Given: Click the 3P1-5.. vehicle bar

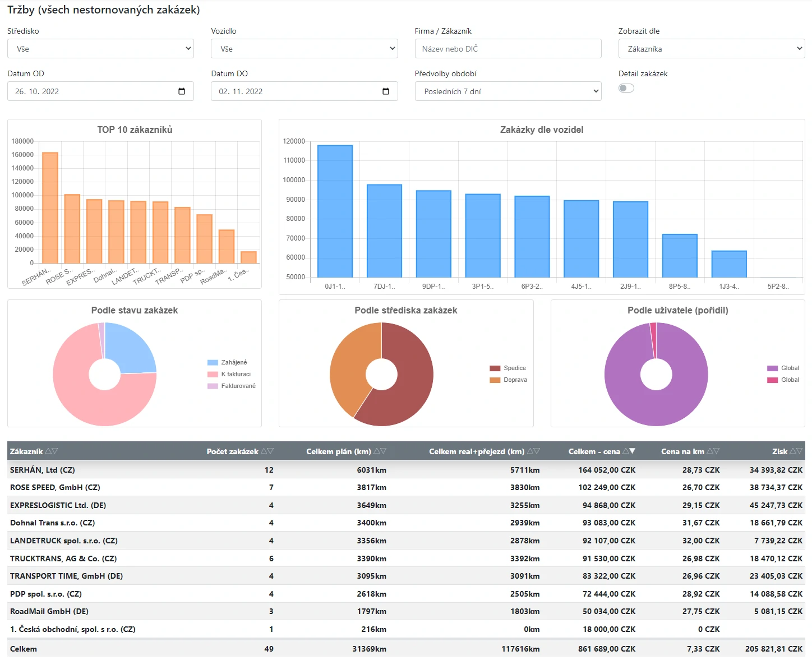Looking at the screenshot, I should pyautogui.click(x=483, y=236).
